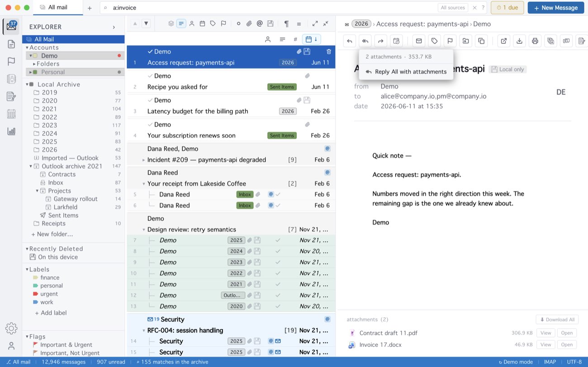Screen dimensions: 588x367
Task: Open the All sources dropdown
Action: (x=453, y=8)
